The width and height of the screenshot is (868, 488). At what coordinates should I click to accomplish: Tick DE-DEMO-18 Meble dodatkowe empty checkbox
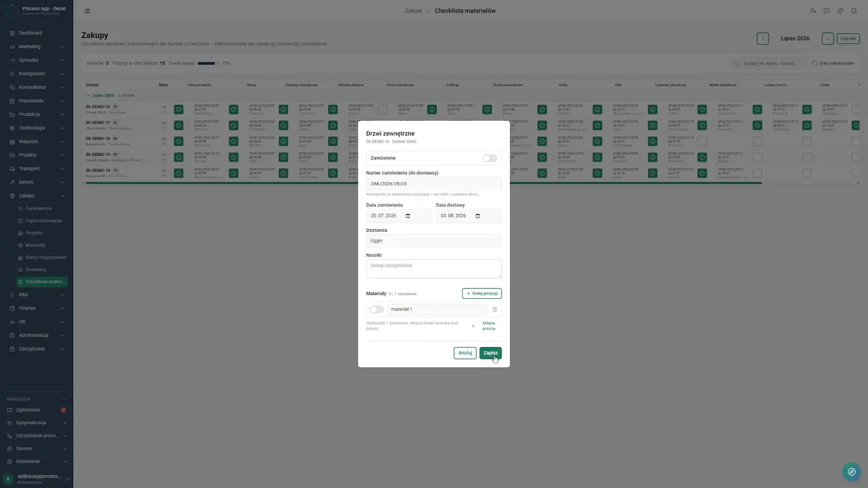pos(702,141)
